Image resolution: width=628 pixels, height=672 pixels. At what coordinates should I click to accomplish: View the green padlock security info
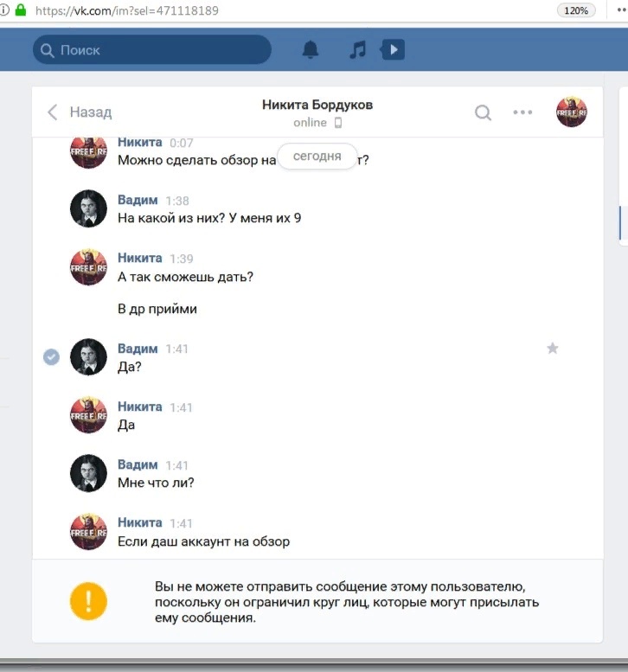(x=21, y=10)
